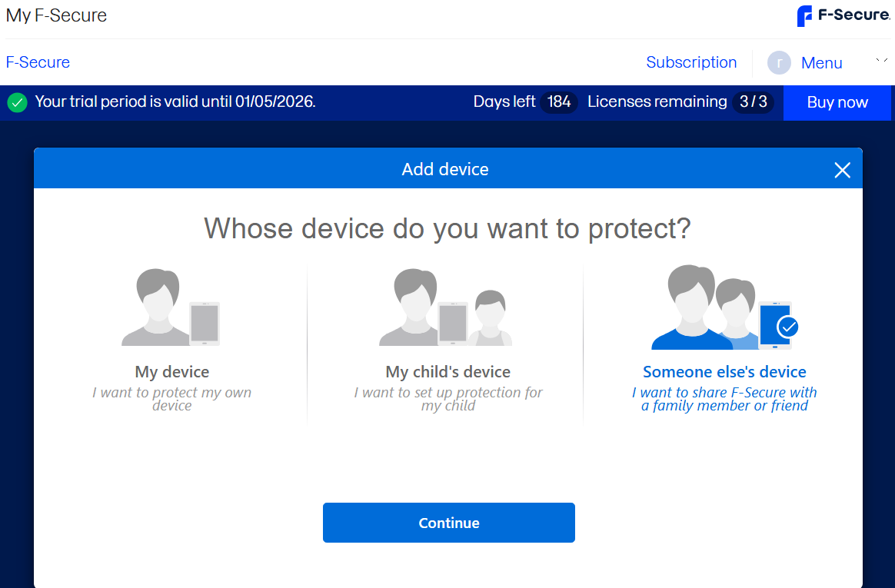Viewport: 895px width, 588px height.
Task: Open the user avatar circle
Action: (x=779, y=63)
